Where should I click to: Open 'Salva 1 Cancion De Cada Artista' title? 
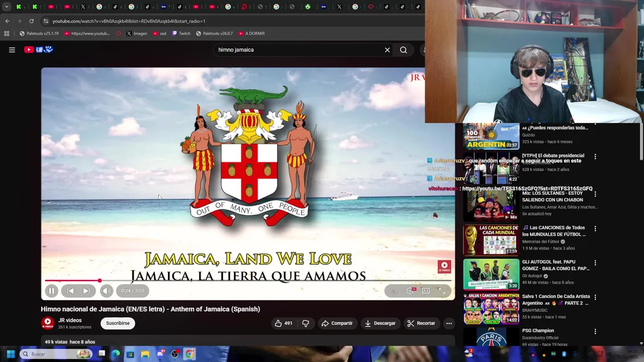click(556, 300)
